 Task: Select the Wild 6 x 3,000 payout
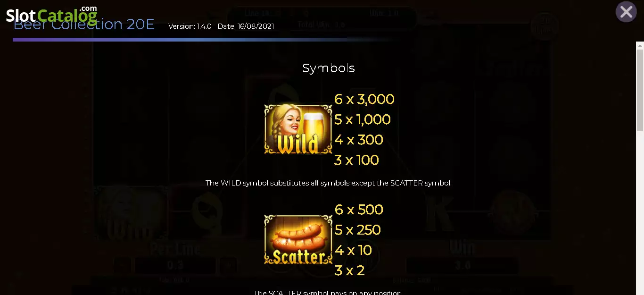364,99
